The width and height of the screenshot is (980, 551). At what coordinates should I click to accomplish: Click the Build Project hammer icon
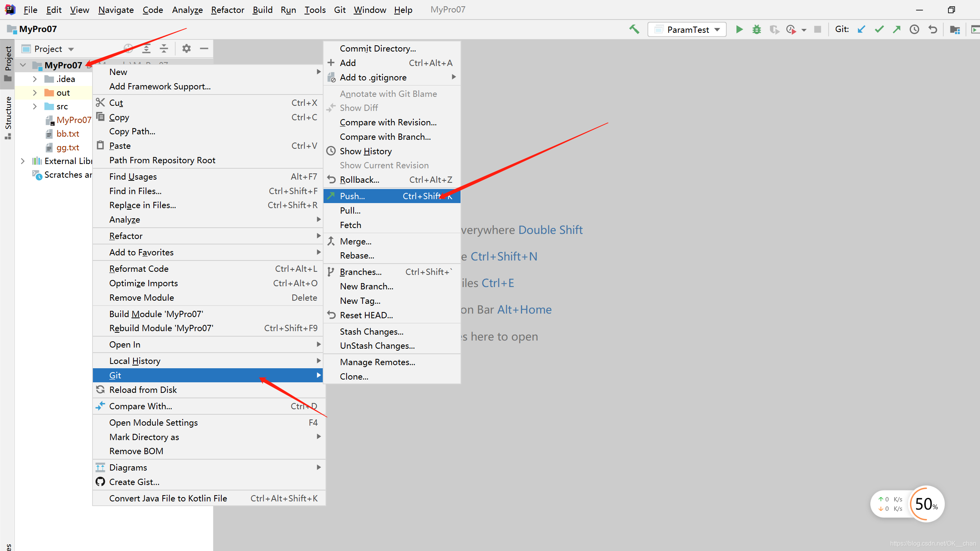click(634, 29)
